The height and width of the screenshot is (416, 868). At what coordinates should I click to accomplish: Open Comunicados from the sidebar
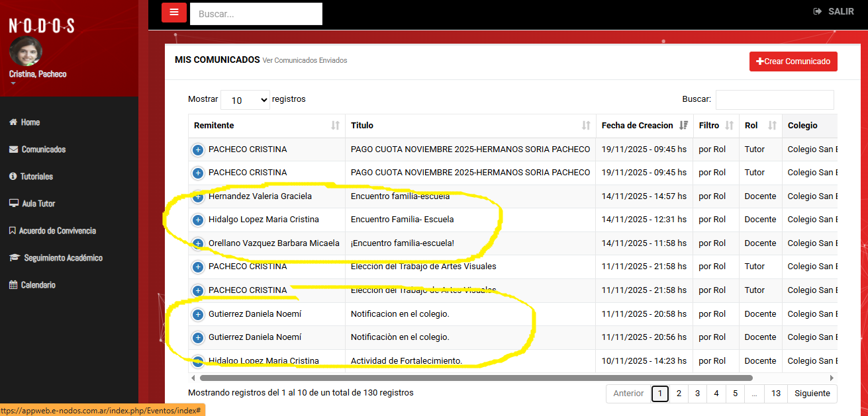[43, 149]
